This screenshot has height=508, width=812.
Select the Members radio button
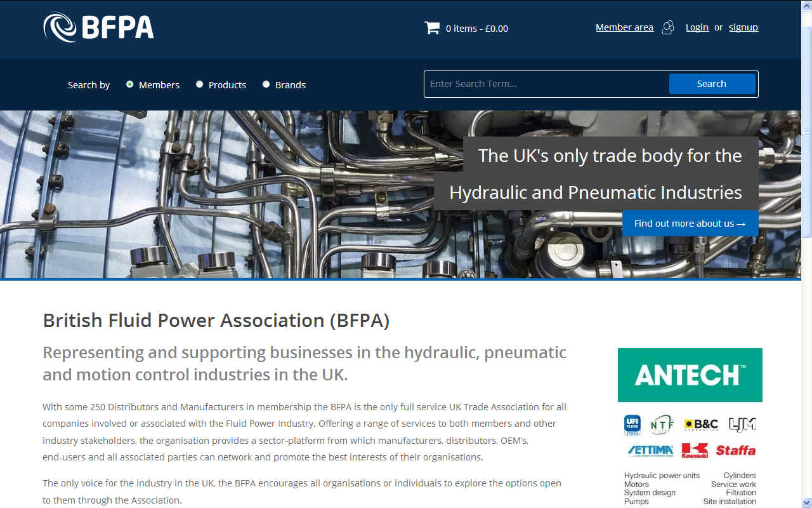tap(129, 84)
